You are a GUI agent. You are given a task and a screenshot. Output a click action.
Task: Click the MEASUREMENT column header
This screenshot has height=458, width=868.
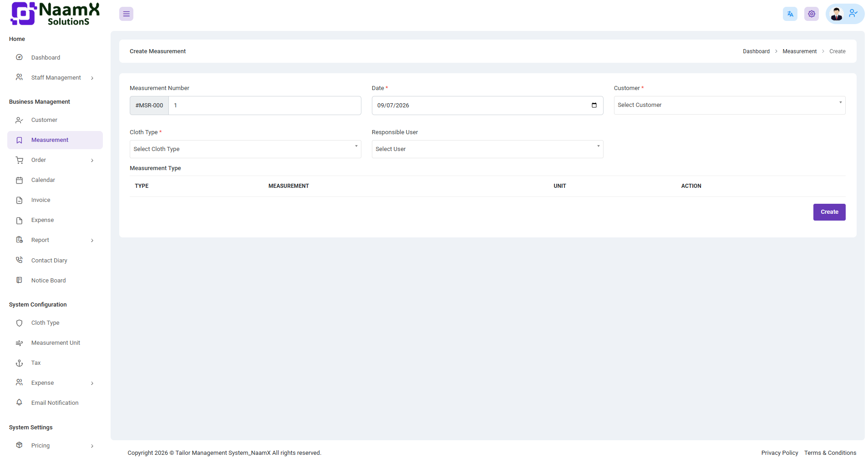tap(289, 186)
